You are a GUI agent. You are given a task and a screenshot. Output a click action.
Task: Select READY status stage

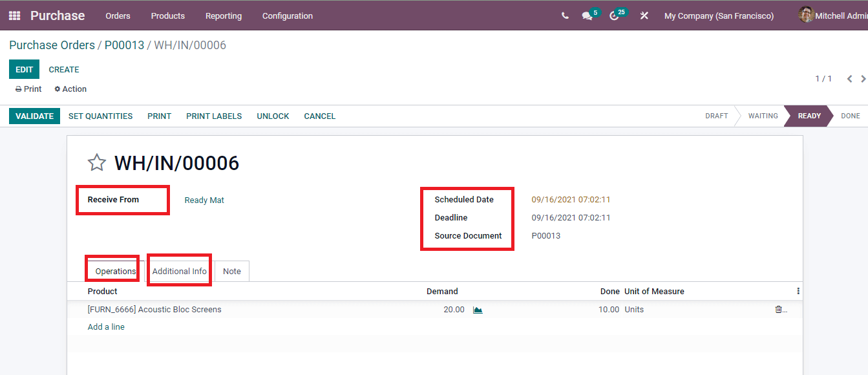coord(809,116)
